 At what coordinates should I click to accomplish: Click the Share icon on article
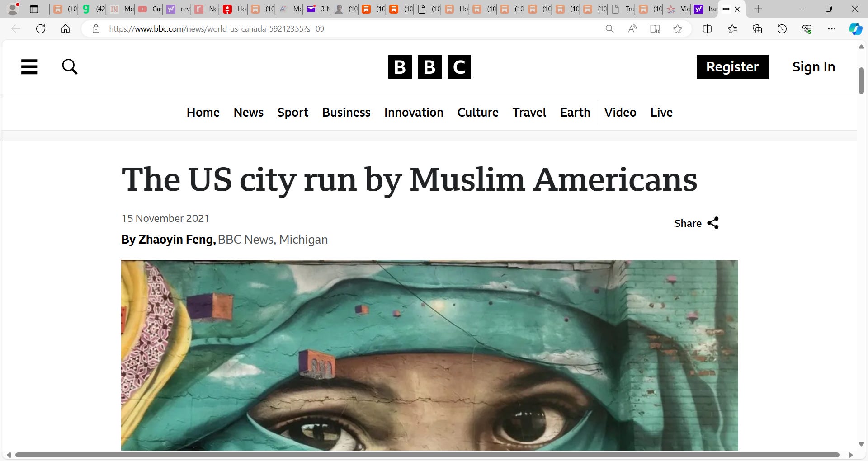[x=713, y=223]
